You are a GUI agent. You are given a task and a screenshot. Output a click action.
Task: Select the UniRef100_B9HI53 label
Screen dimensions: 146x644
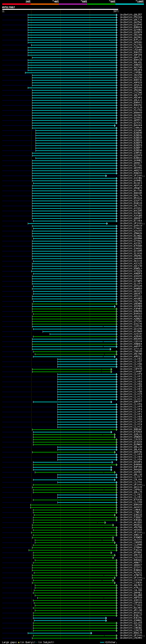coord(131,53)
